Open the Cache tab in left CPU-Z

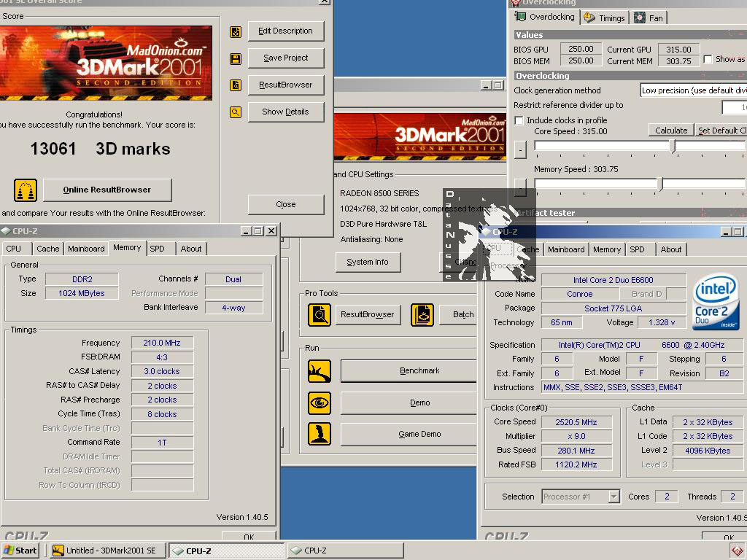click(48, 249)
